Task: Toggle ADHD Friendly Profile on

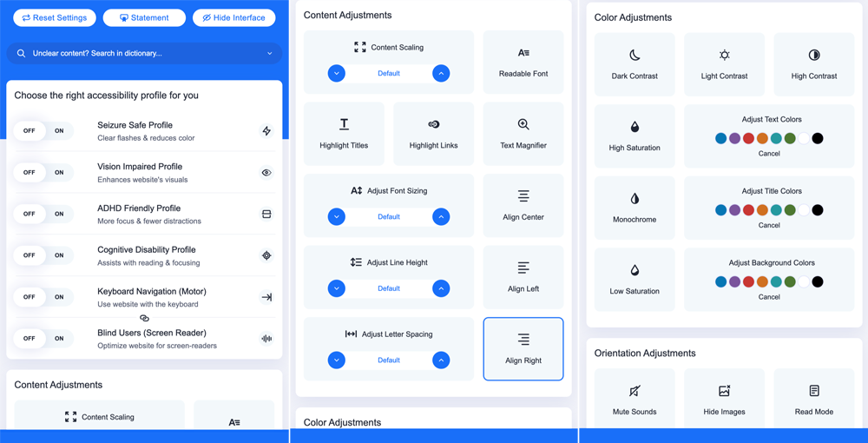Action: [x=59, y=214]
